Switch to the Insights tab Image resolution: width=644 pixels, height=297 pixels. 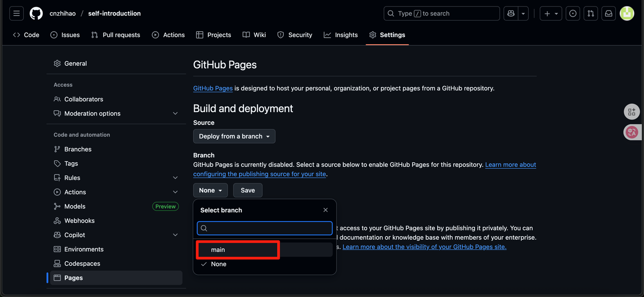pyautogui.click(x=341, y=35)
